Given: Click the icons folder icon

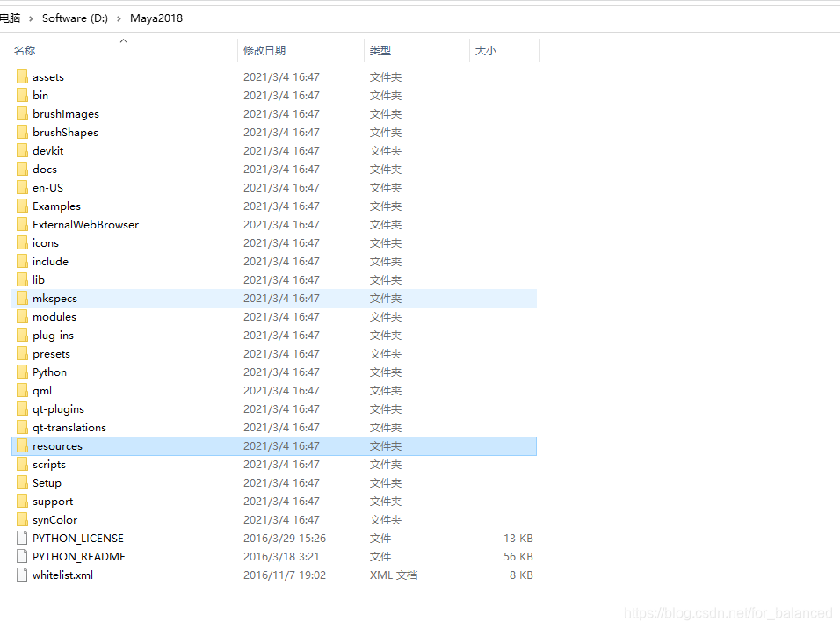Looking at the screenshot, I should tap(22, 243).
